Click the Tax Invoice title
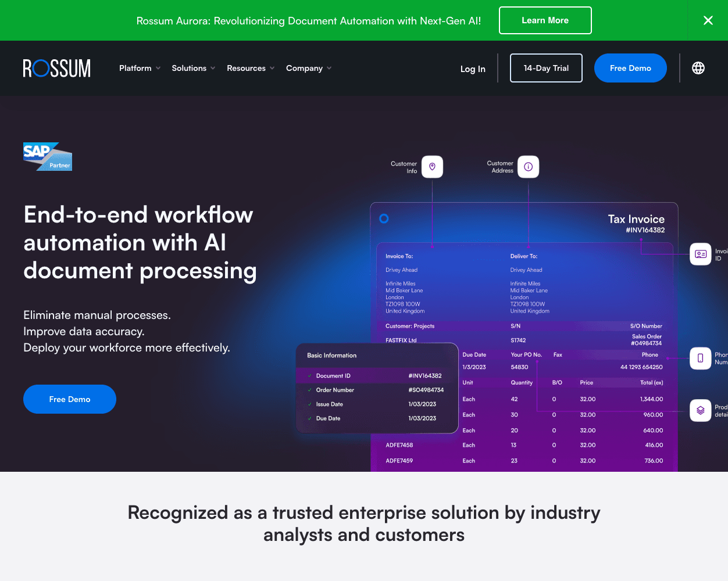The width and height of the screenshot is (728, 581). [x=636, y=219]
